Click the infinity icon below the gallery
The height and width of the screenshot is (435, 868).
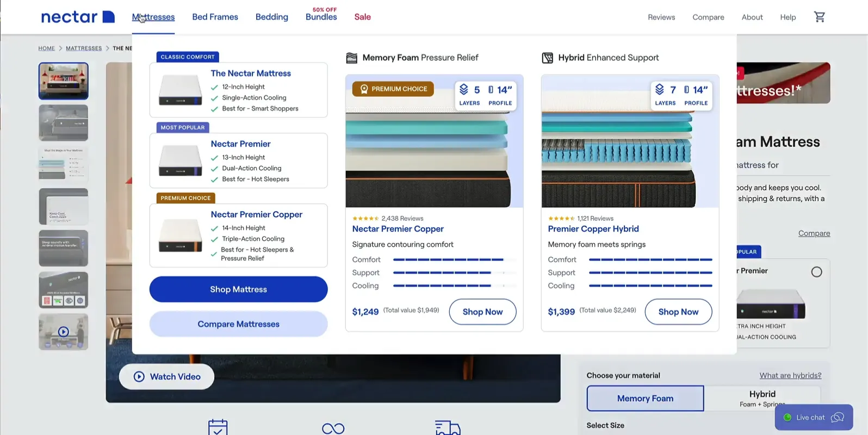click(333, 428)
